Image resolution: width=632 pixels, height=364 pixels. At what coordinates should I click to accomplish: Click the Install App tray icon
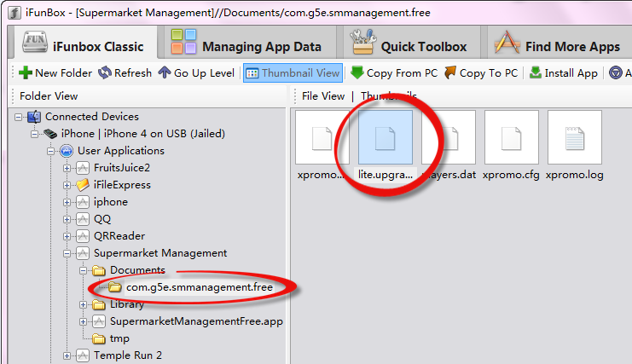pos(536,72)
